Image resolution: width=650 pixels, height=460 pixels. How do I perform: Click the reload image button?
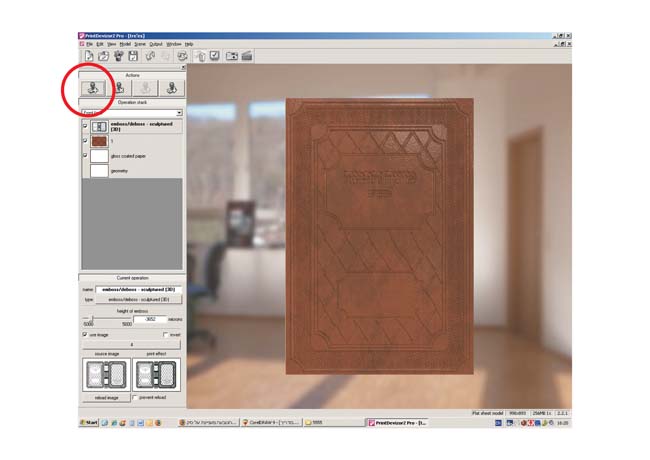[107, 397]
